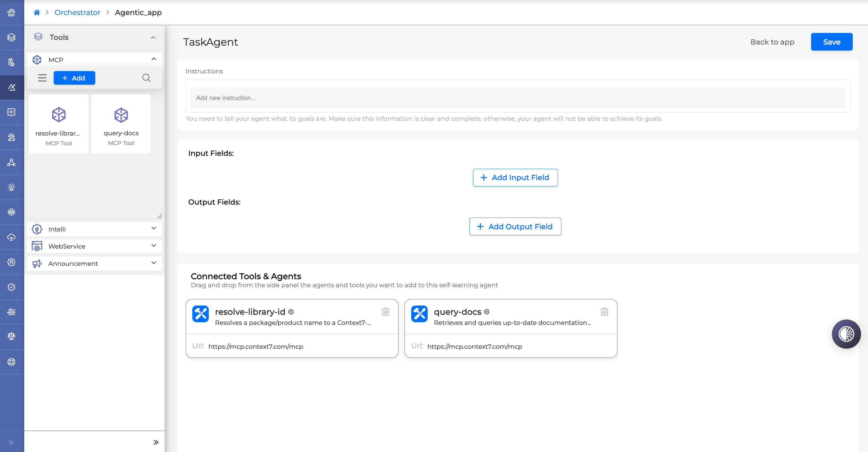This screenshot has height=452, width=868.
Task: Open the lifebuoy help icon in sidebar
Action: (12, 362)
